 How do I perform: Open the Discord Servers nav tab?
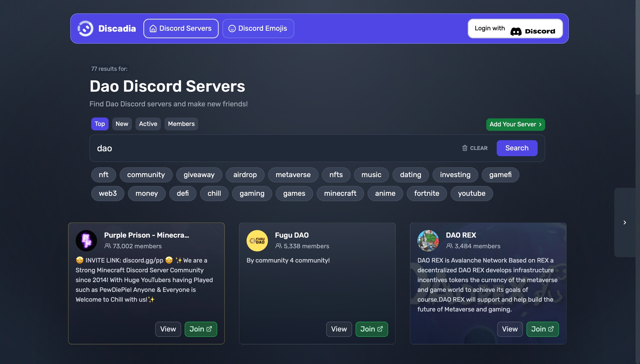click(181, 28)
